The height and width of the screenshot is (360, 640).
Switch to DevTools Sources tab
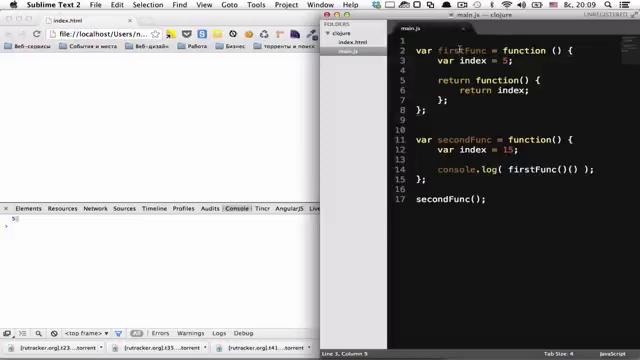(x=124, y=209)
